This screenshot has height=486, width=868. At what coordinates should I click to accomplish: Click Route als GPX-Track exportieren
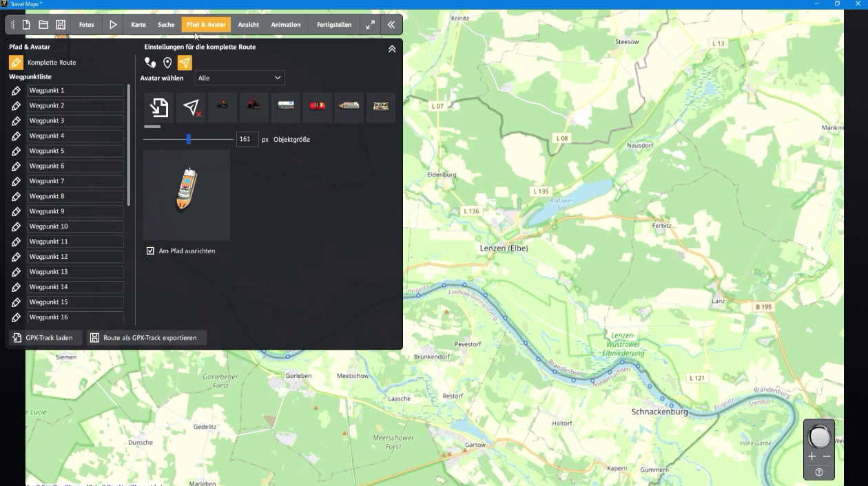145,337
